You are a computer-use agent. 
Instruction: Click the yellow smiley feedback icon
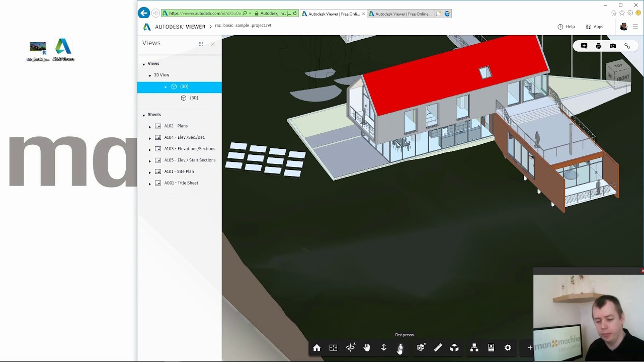tap(638, 14)
